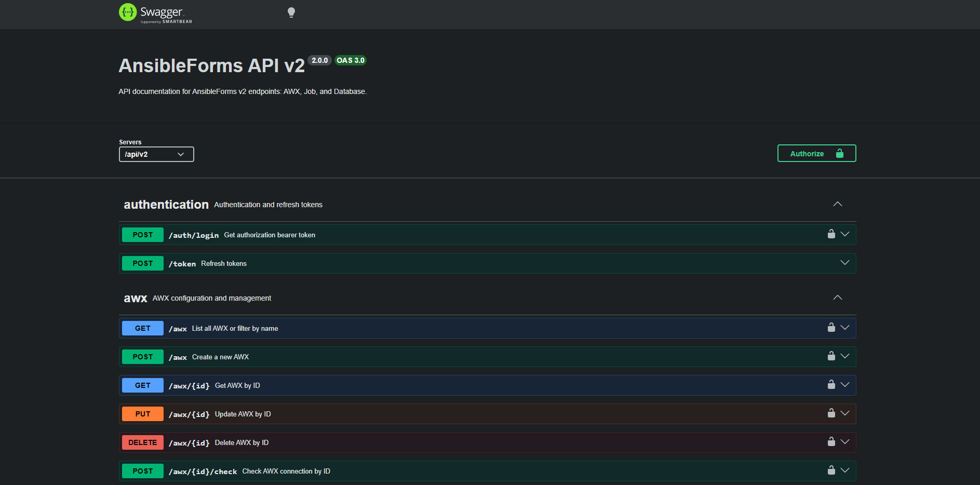Screen dimensions: 980x485
Task: Click the 2.0.0 version badge
Action: (x=319, y=60)
